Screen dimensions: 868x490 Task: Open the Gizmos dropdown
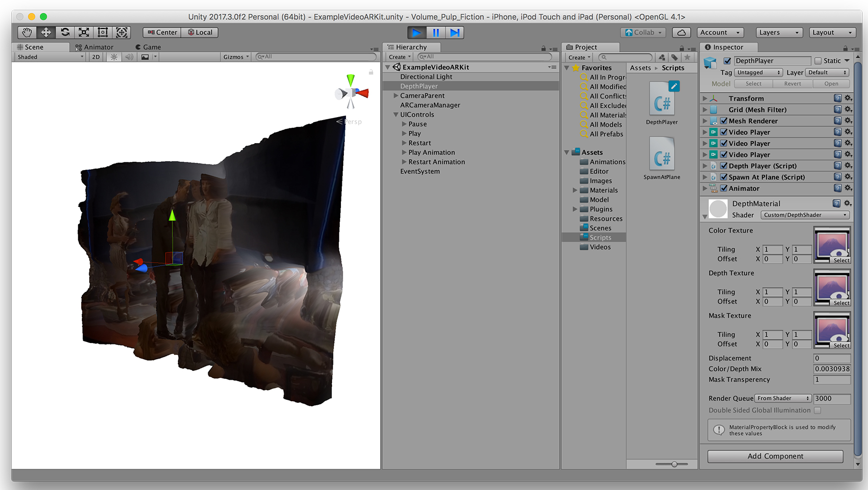tap(236, 57)
